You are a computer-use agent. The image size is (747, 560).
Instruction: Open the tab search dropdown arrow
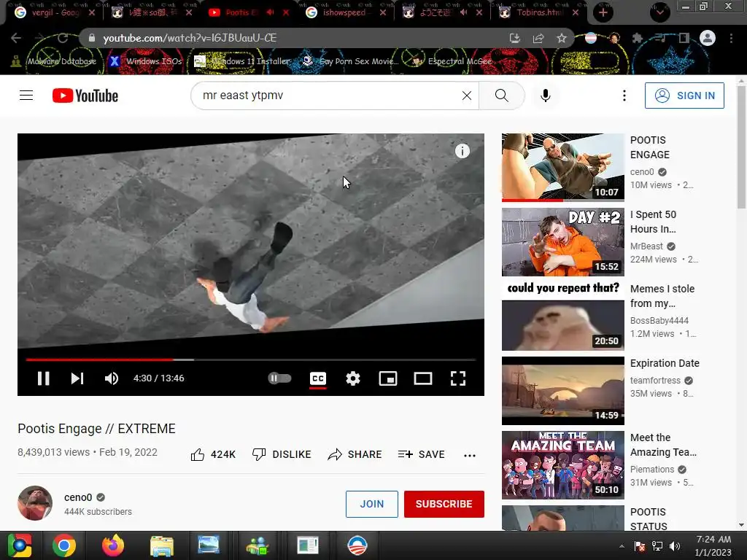[659, 12]
